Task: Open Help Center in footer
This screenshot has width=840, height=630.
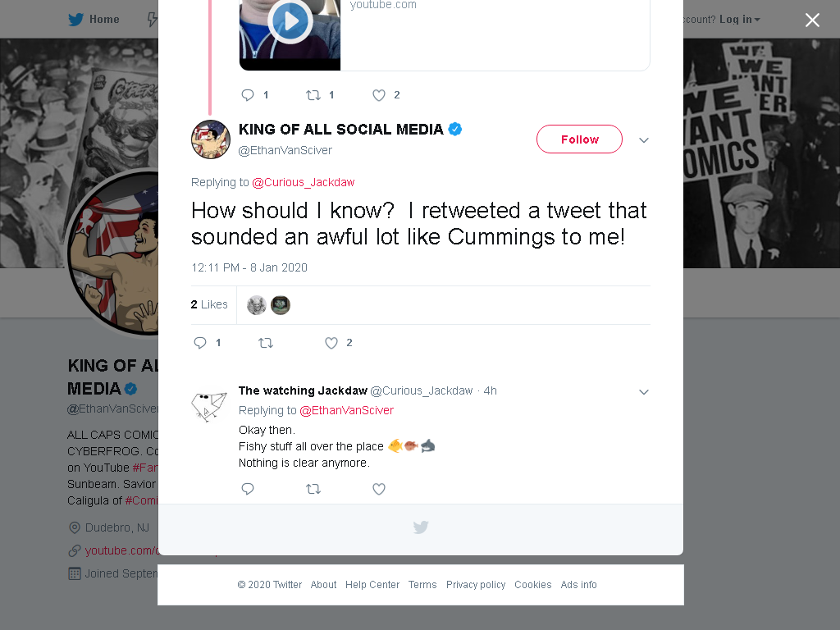Action: click(x=372, y=584)
